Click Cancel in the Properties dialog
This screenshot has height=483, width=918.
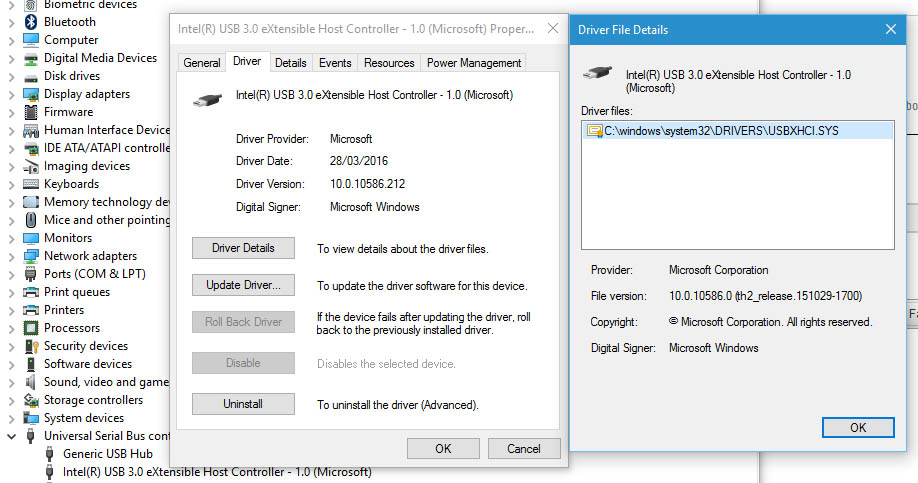pos(524,449)
